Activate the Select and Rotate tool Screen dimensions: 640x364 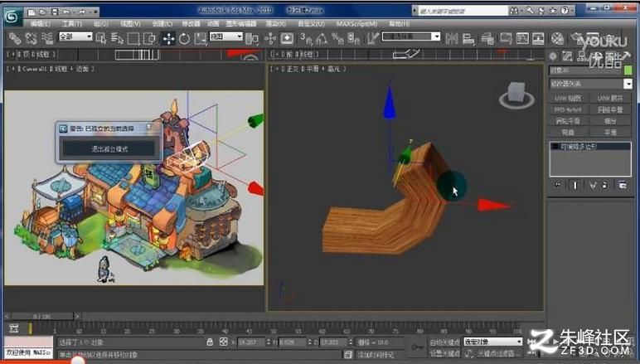tap(185, 38)
